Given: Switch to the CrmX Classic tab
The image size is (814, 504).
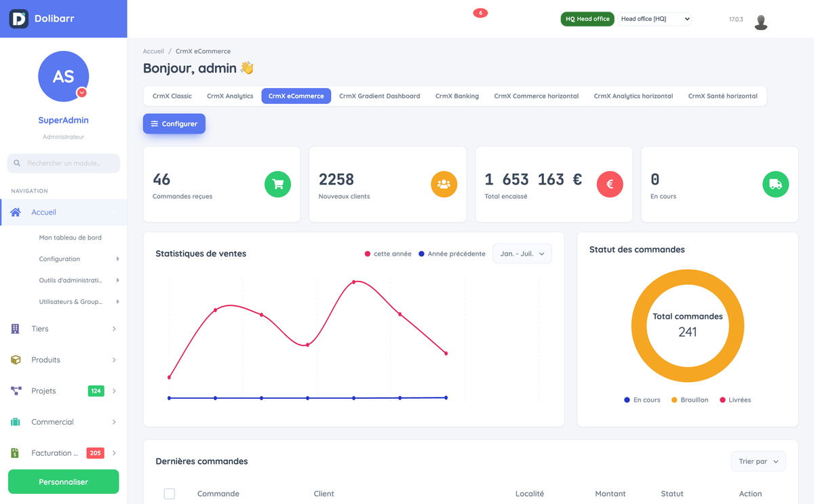Looking at the screenshot, I should [172, 96].
